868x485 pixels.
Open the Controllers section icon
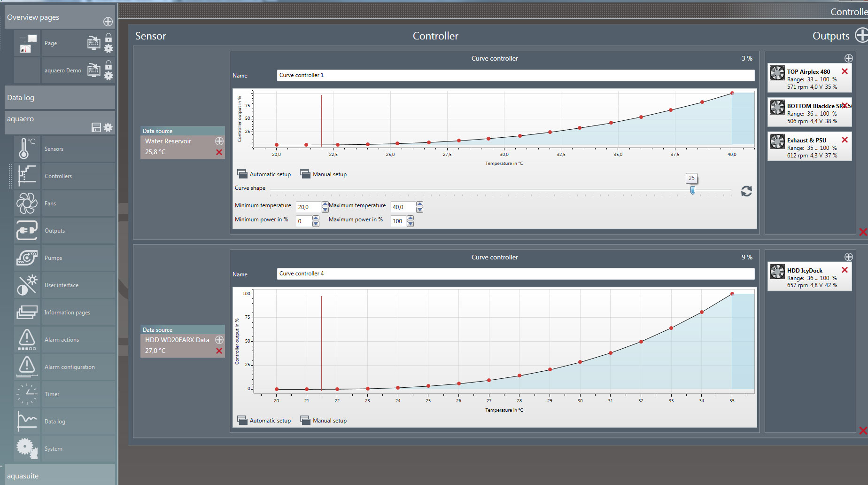(x=27, y=176)
